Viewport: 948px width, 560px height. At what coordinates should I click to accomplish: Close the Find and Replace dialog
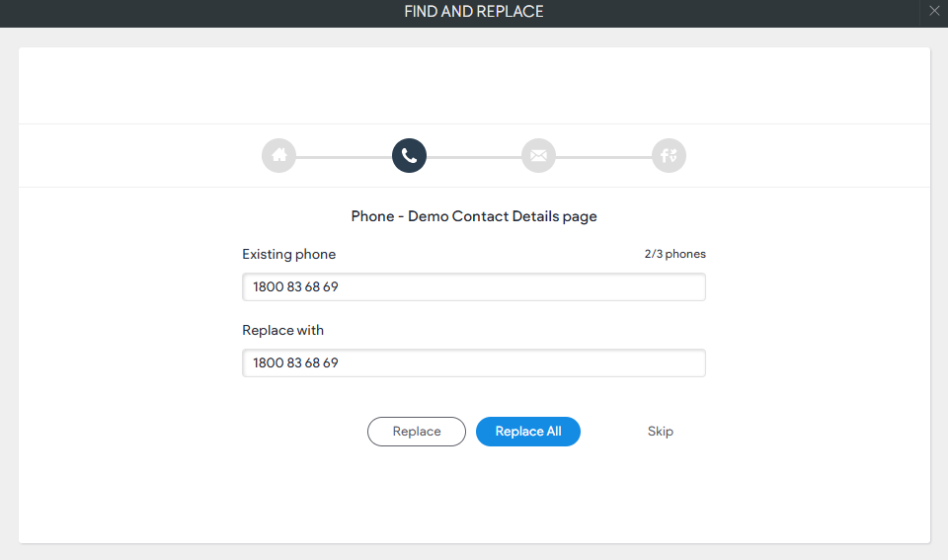[x=934, y=12]
